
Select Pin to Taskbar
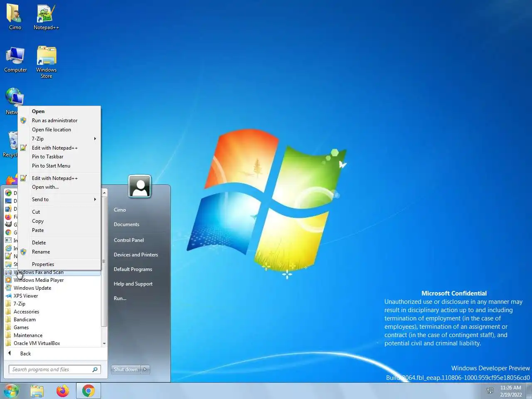click(x=59, y=157)
